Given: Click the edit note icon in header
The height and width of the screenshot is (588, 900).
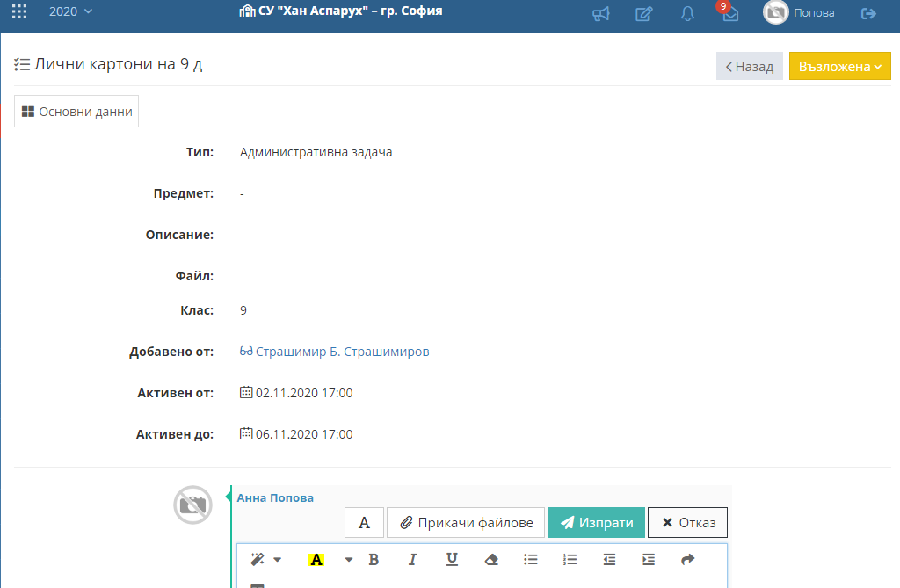Looking at the screenshot, I should (x=644, y=13).
